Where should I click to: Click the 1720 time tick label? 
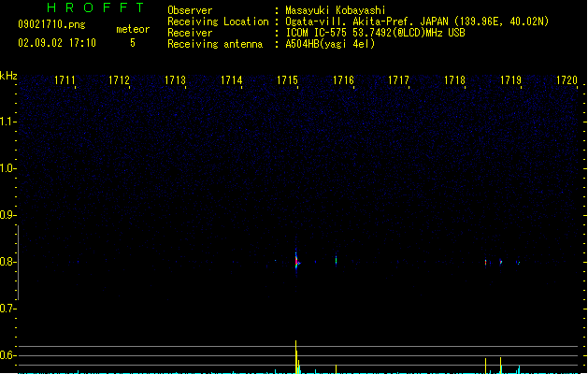[x=566, y=80]
